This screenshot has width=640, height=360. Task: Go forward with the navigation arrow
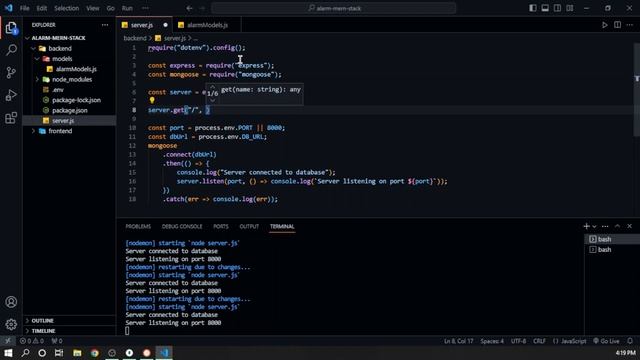coord(202,8)
